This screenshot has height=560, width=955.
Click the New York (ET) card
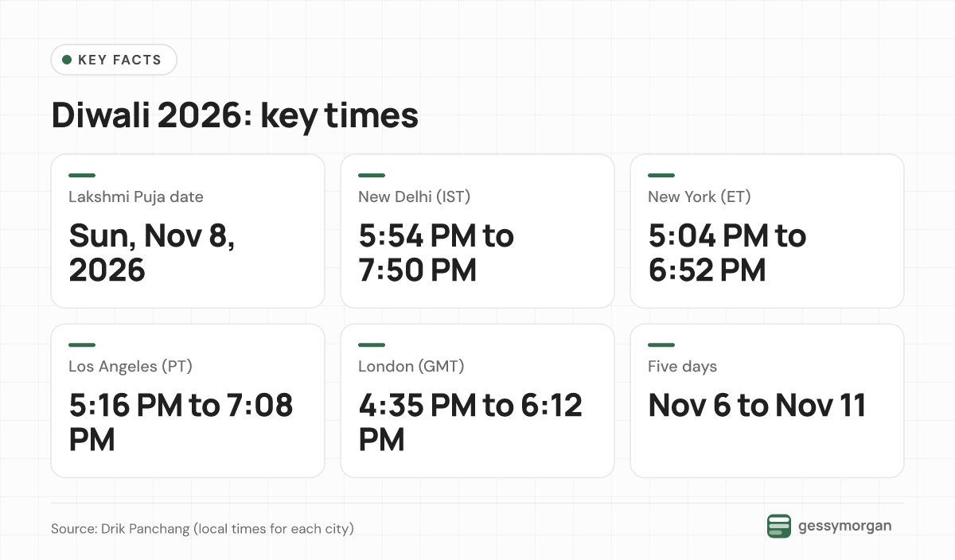(767, 231)
